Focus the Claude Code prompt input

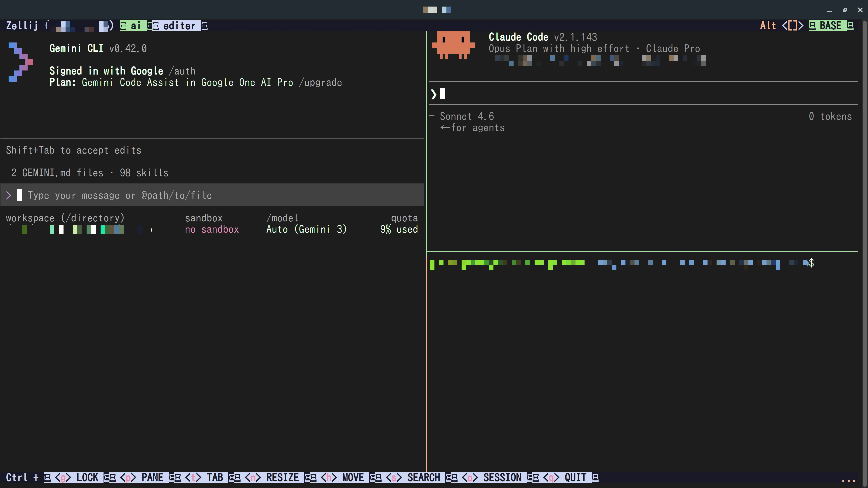pyautogui.click(x=643, y=93)
